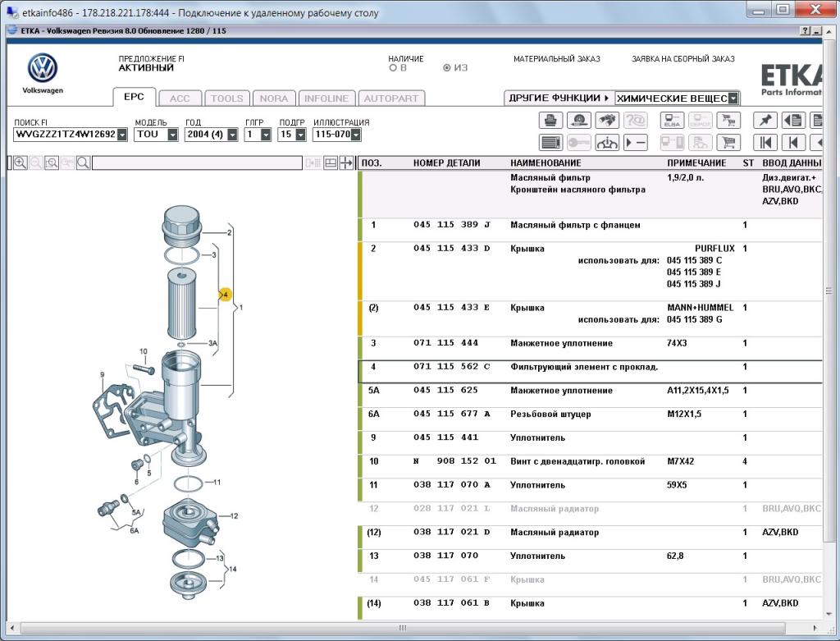This screenshot has width=840, height=641.
Task: Switch to the EPC tab
Action: click(x=134, y=97)
